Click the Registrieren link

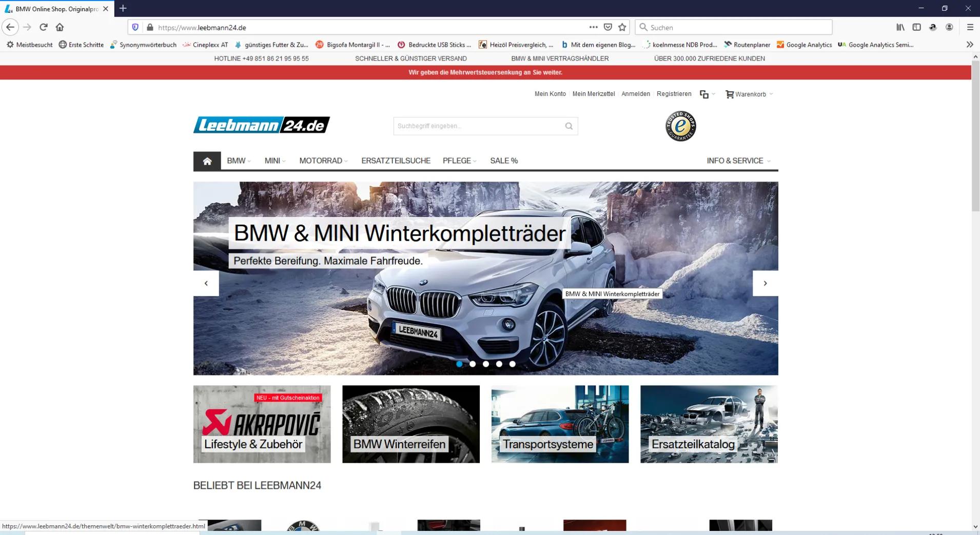click(674, 94)
